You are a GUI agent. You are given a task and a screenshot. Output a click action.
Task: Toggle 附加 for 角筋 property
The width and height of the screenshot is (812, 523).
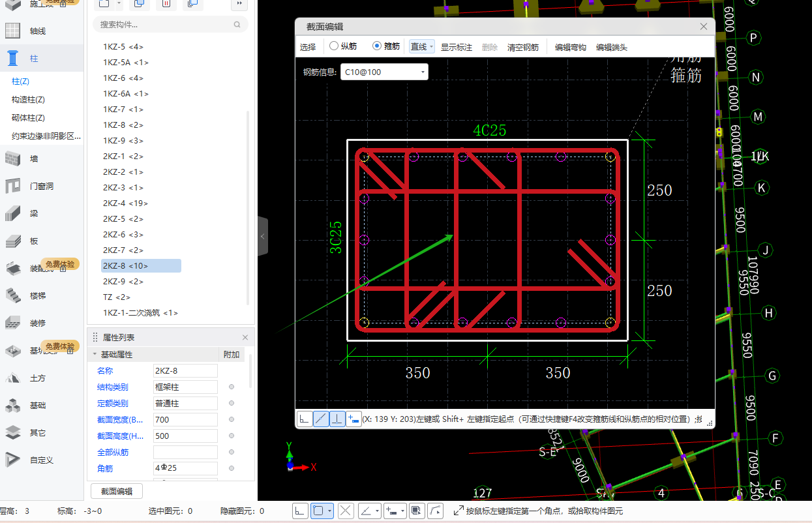(x=232, y=469)
